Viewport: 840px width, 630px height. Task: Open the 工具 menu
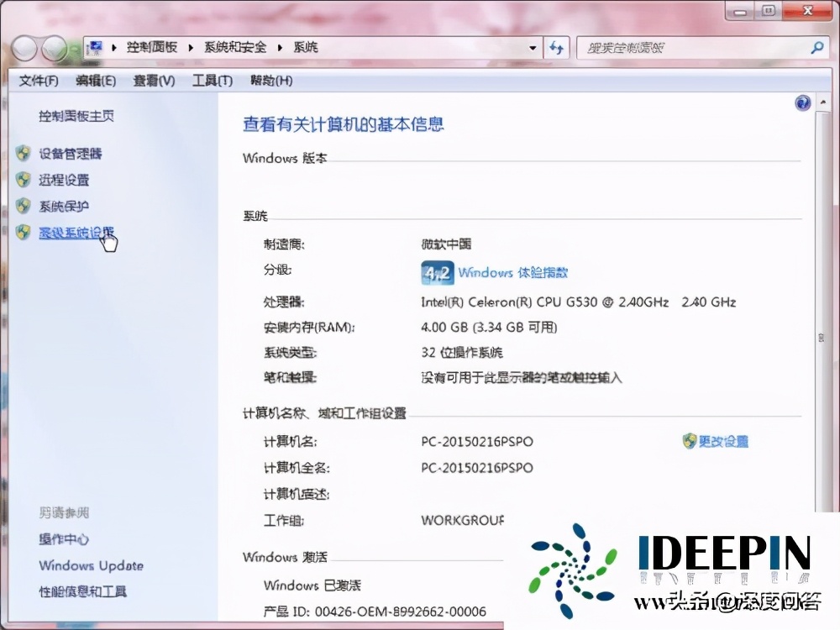[x=211, y=81]
